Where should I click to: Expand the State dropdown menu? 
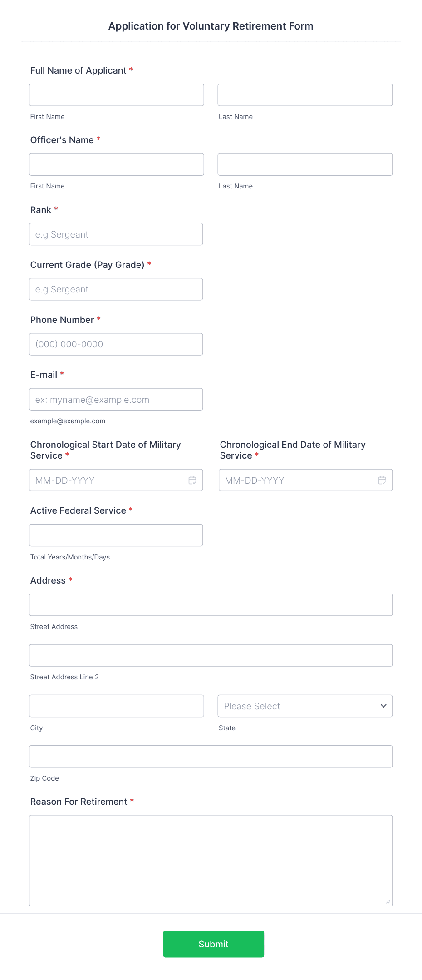[305, 706]
